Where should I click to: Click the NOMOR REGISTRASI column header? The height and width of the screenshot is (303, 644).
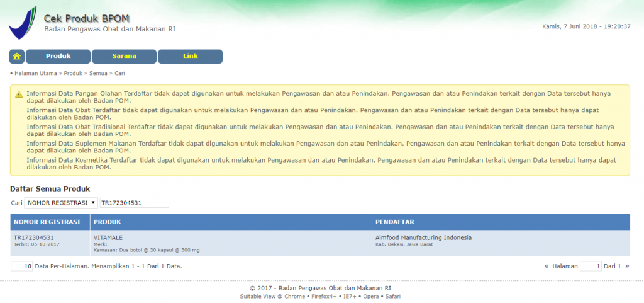tap(50, 222)
